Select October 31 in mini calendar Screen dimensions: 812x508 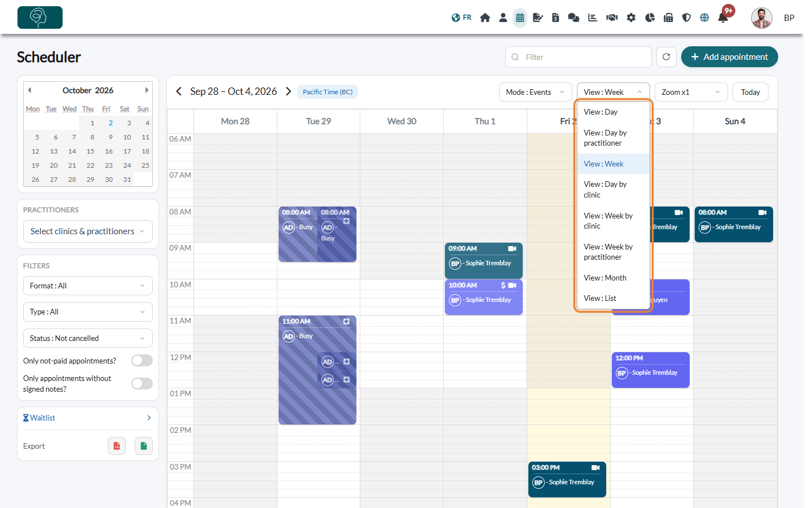[127, 179]
